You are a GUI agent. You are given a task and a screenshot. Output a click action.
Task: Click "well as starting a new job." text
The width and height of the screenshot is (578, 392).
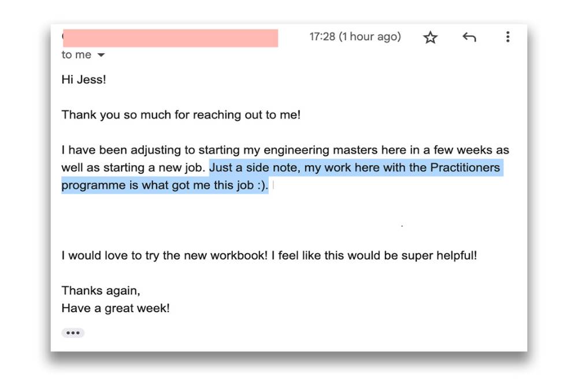click(x=134, y=168)
